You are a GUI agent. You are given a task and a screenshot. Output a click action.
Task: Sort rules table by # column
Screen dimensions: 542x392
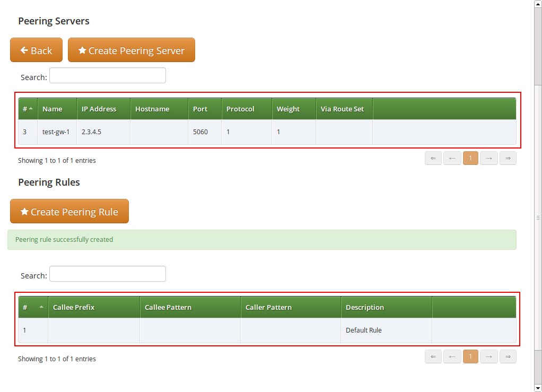[x=33, y=307]
